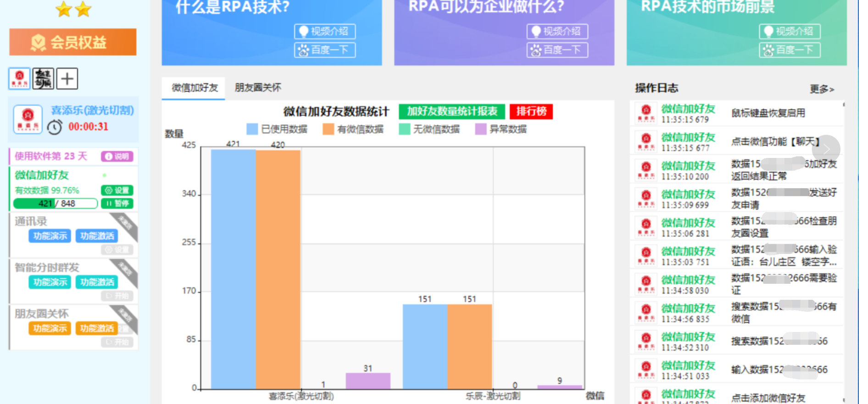Open 功能演示 under 通讯录
Viewport: 868px width, 404px height.
pyautogui.click(x=50, y=236)
